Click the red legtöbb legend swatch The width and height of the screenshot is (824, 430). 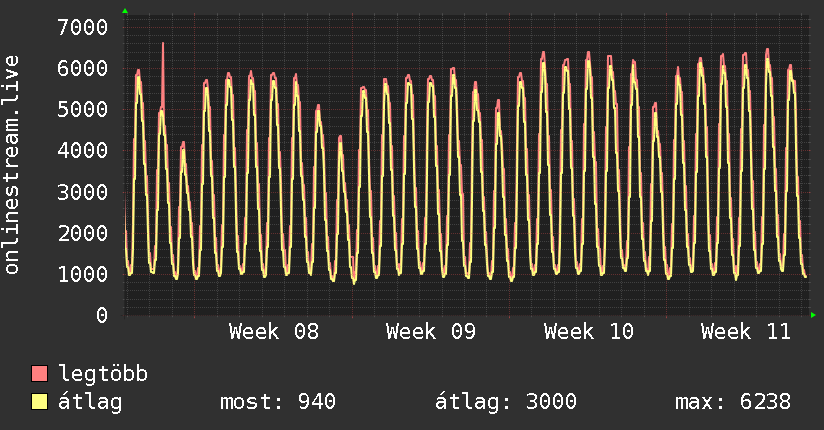(x=39, y=373)
